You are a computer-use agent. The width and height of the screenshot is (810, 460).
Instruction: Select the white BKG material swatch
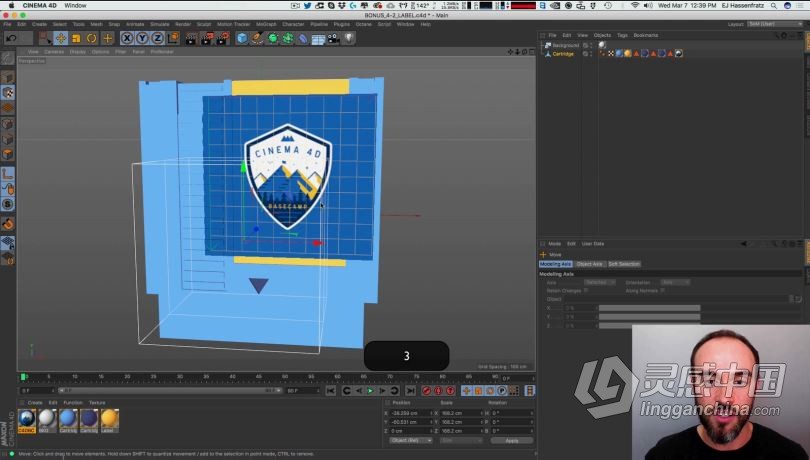coord(47,421)
